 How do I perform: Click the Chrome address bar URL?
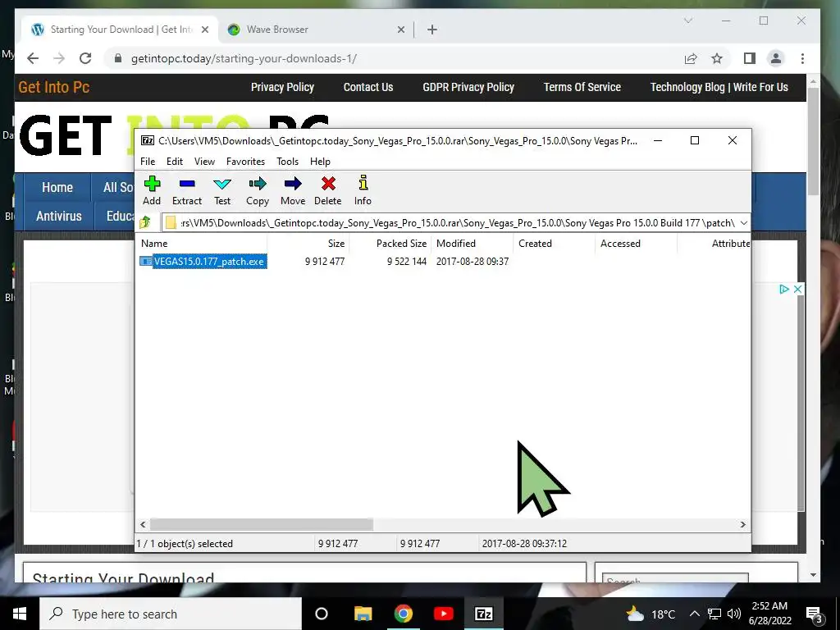244,58
